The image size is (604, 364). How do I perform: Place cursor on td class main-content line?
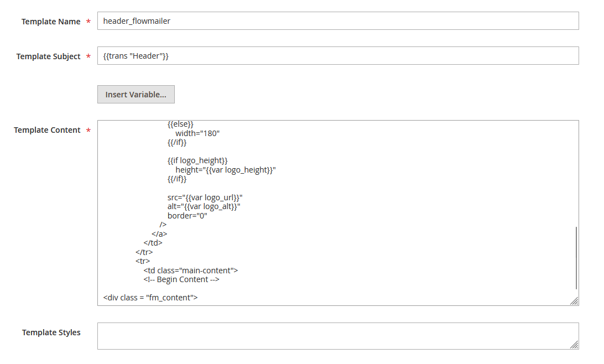pyautogui.click(x=191, y=271)
